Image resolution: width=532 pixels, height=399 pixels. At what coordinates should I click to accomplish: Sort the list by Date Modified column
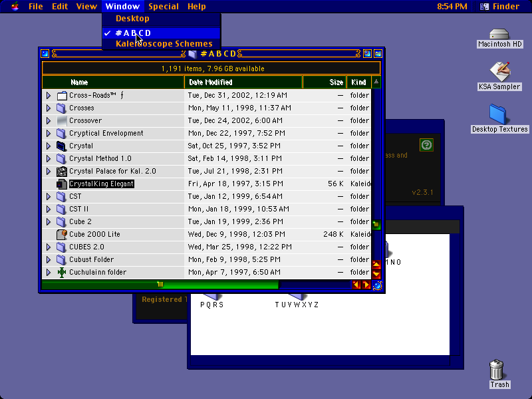pyautogui.click(x=243, y=82)
